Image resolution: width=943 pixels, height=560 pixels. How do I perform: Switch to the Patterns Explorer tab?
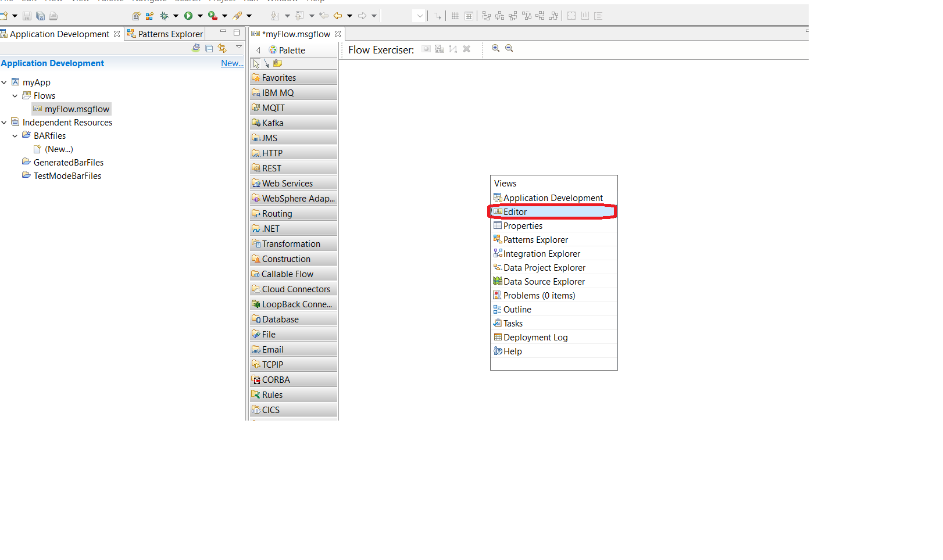point(165,34)
